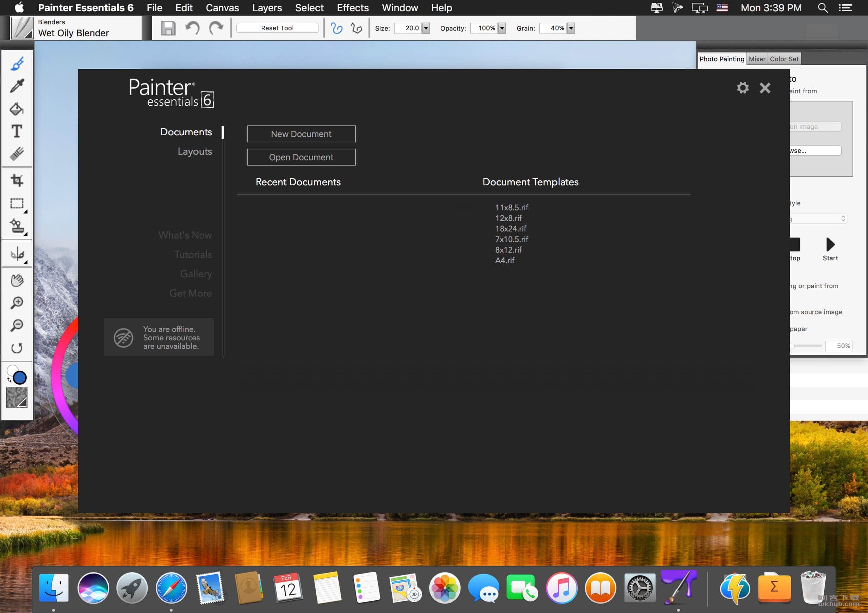Select the Grabber hand tool

point(17,280)
